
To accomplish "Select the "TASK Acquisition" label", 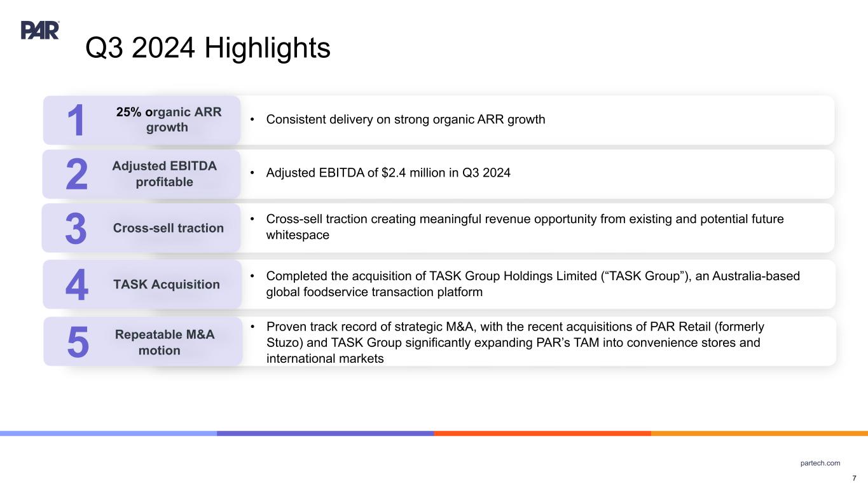I will point(166,285).
